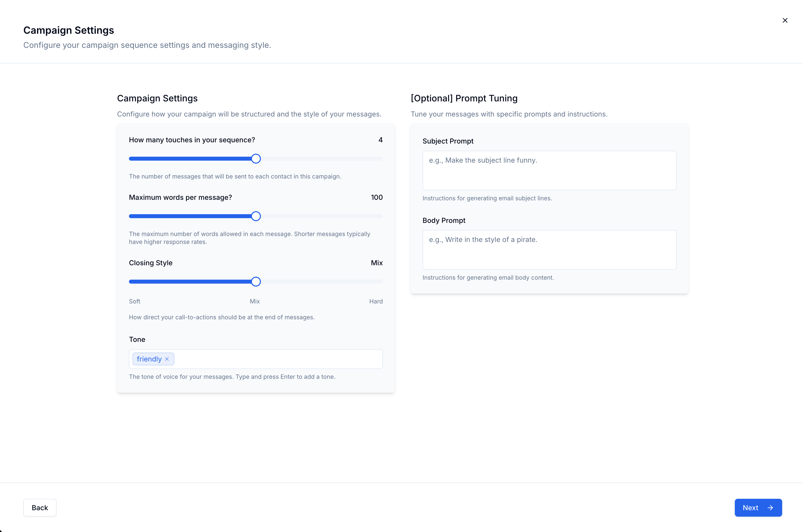Click the friendly tone chip
Viewport: 803px width, 532px height.
149,359
